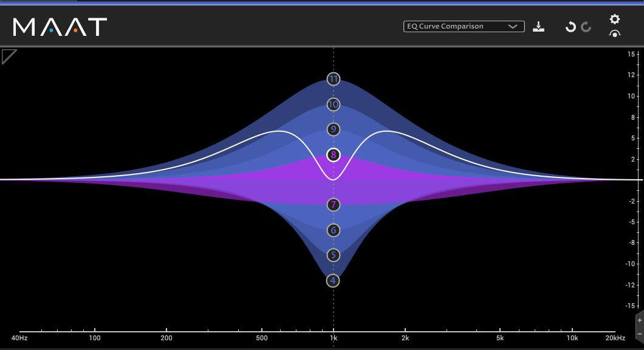This screenshot has height=350, width=644.
Task: Expand the corner triangle at graph top-left
Action: [x=8, y=56]
